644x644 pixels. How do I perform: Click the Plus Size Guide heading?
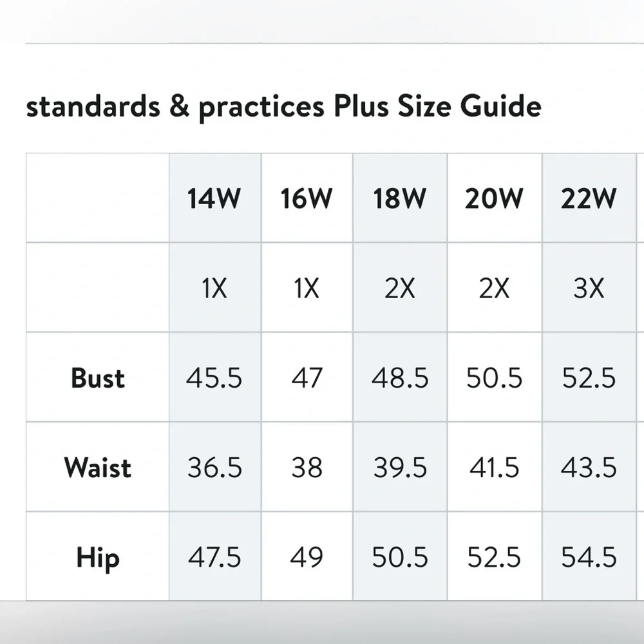click(x=283, y=107)
